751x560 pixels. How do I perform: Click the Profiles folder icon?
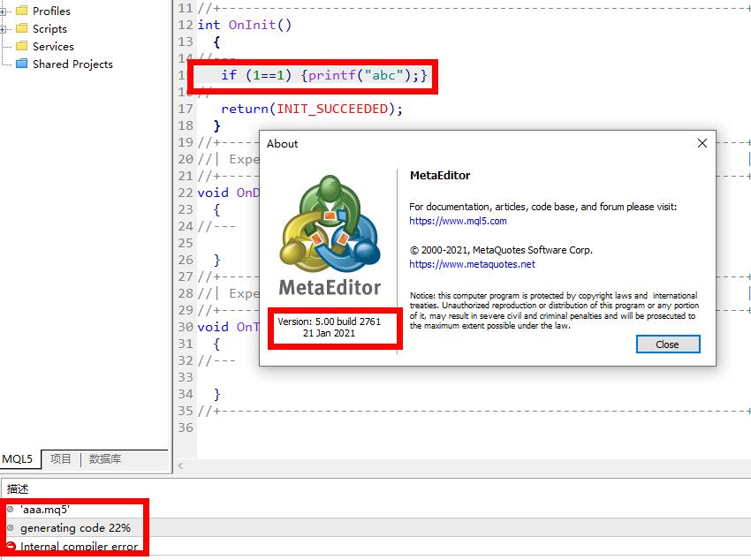(21, 10)
